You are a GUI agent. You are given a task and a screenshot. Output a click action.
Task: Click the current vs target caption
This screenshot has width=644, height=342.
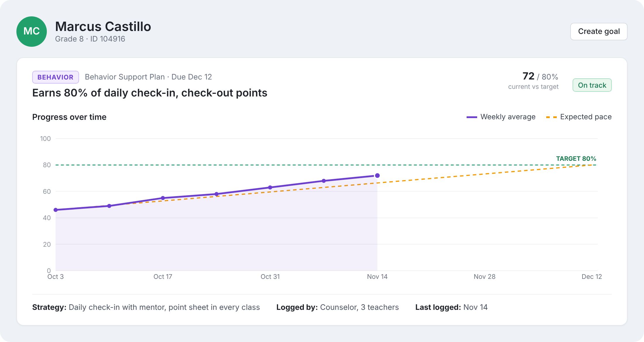[x=533, y=87]
